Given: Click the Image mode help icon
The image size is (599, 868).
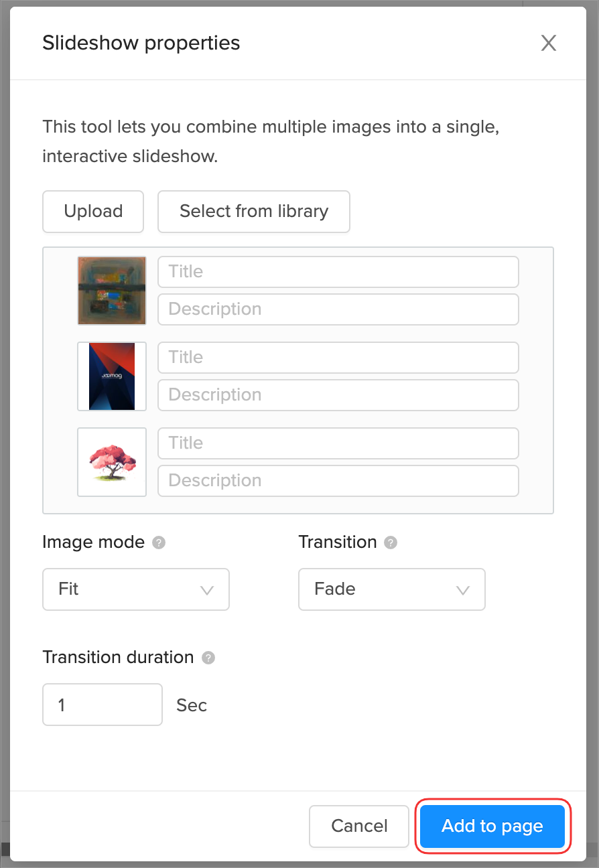Looking at the screenshot, I should click(x=159, y=542).
